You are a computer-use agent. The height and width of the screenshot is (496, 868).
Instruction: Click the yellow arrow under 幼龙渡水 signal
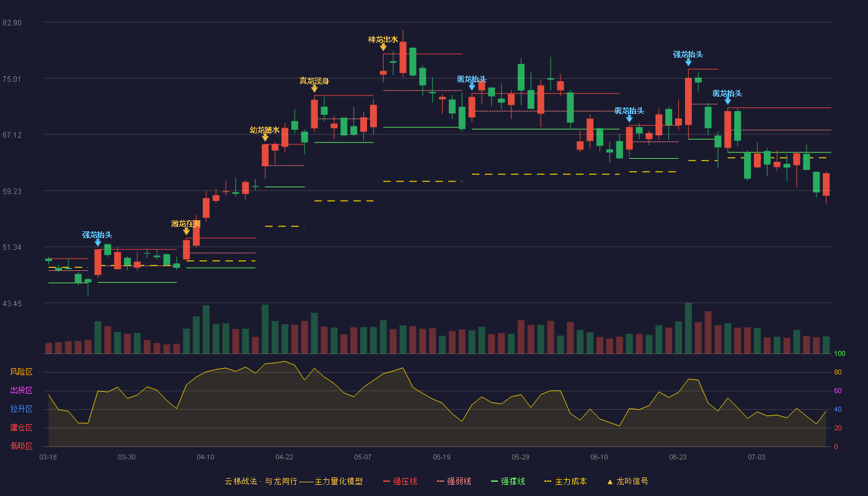coord(265,138)
